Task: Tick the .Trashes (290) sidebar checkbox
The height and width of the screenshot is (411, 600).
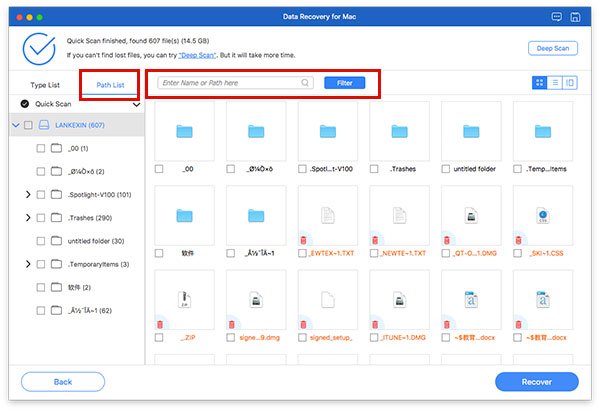Action: pos(41,218)
